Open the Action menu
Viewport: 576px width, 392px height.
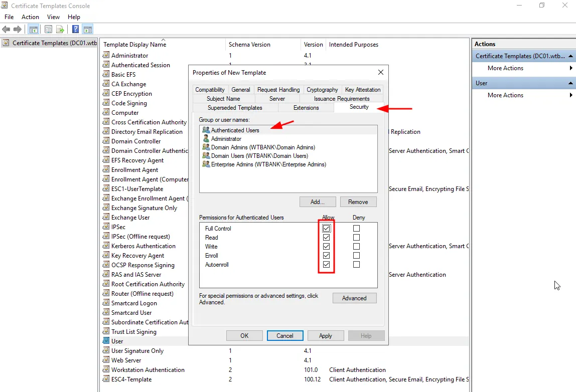(30, 17)
